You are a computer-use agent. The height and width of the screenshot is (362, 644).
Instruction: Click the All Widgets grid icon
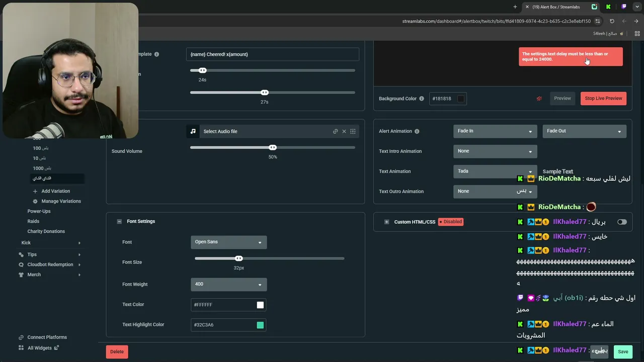click(x=21, y=347)
